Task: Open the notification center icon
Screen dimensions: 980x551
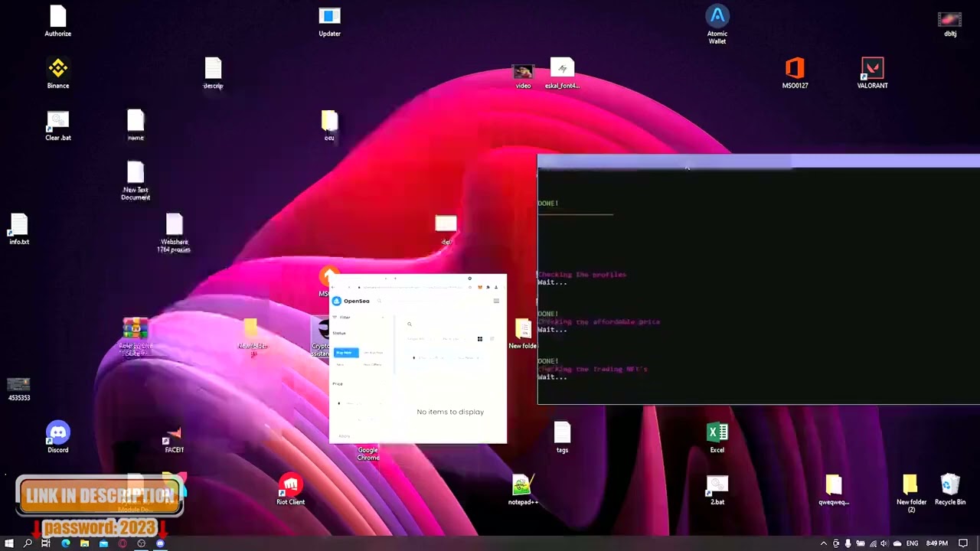Action: click(963, 543)
